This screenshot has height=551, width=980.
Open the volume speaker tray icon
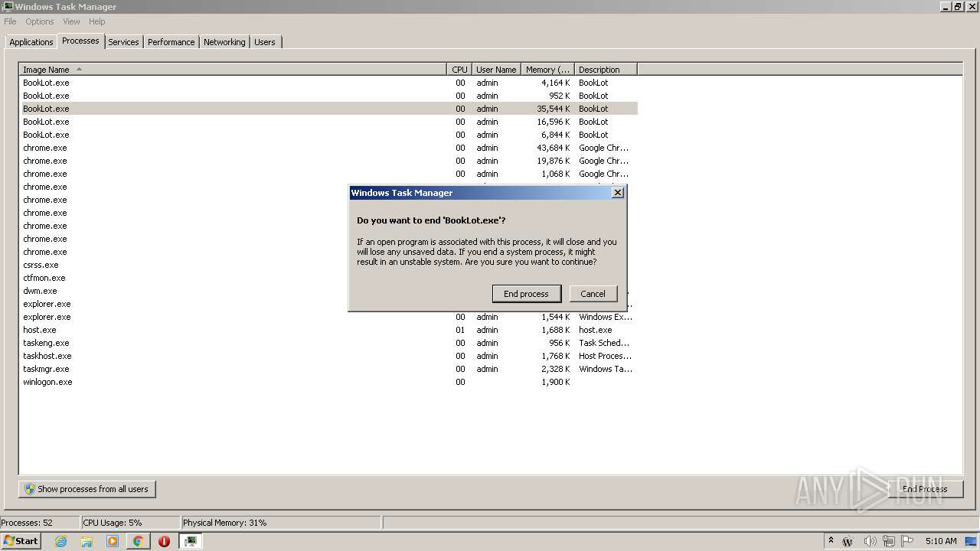tap(870, 541)
